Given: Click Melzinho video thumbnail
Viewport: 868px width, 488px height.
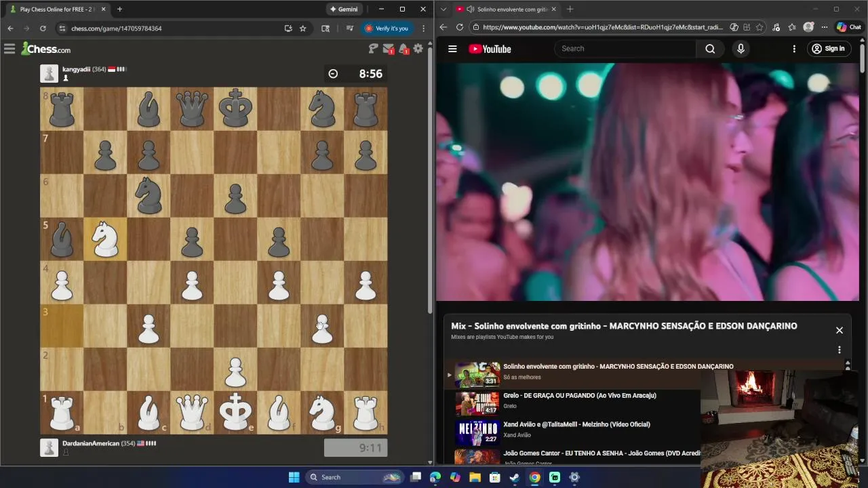Looking at the screenshot, I should [477, 432].
